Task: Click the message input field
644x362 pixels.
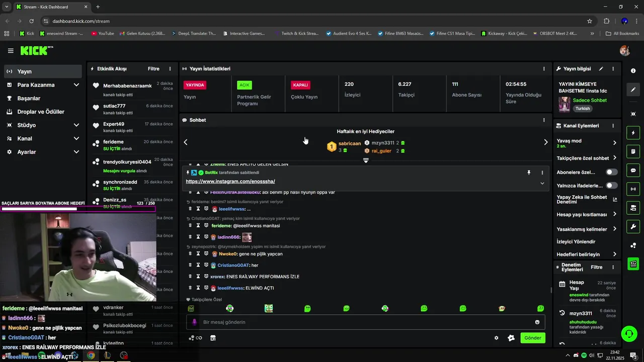Action: tap(366, 322)
